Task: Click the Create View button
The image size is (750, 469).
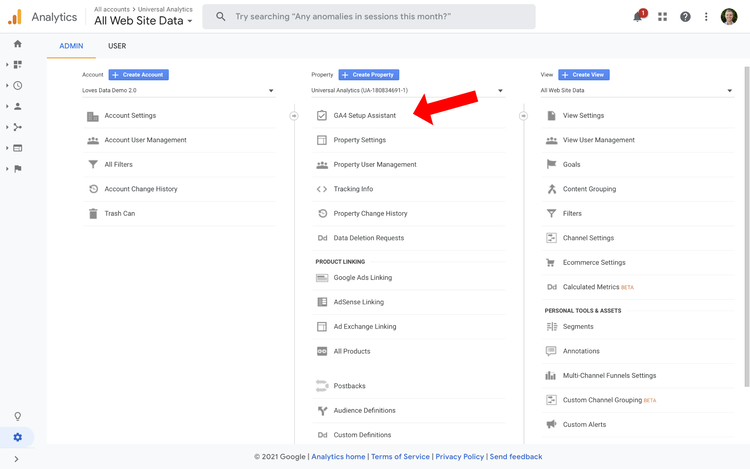Action: [584, 75]
